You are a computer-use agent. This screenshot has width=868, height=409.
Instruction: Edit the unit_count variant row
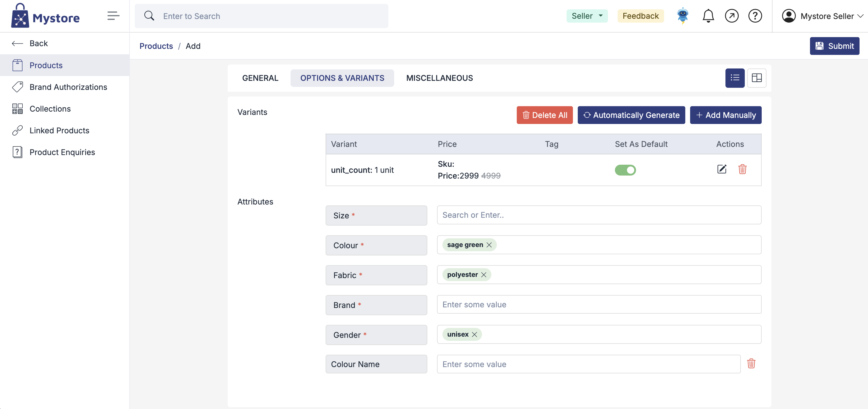[x=722, y=169]
